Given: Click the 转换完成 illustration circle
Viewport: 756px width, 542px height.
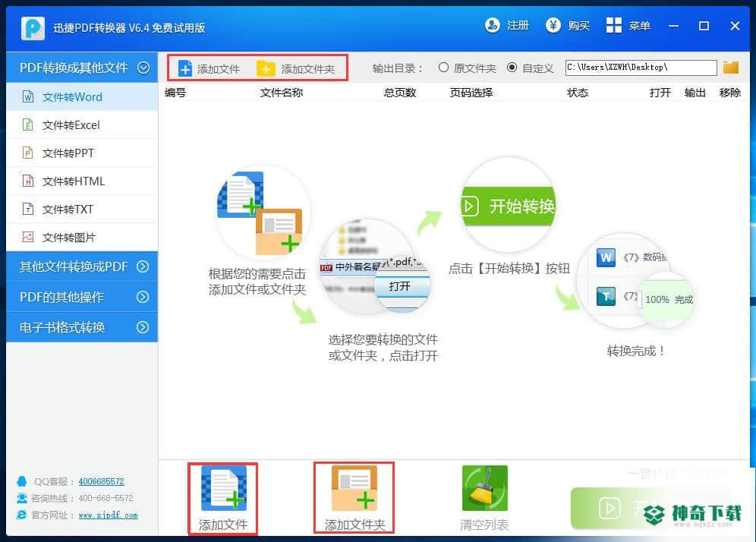Looking at the screenshot, I should (x=635, y=281).
